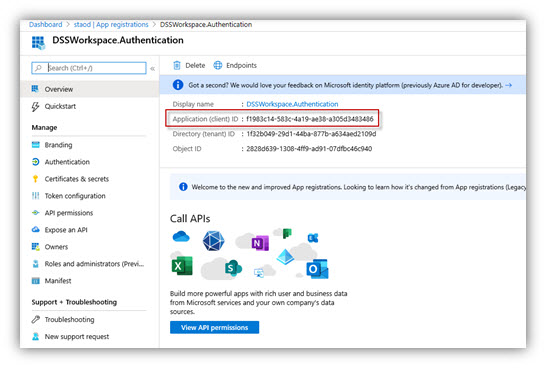Open Token configuration
Screen dimensions: 546x368
click(75, 196)
